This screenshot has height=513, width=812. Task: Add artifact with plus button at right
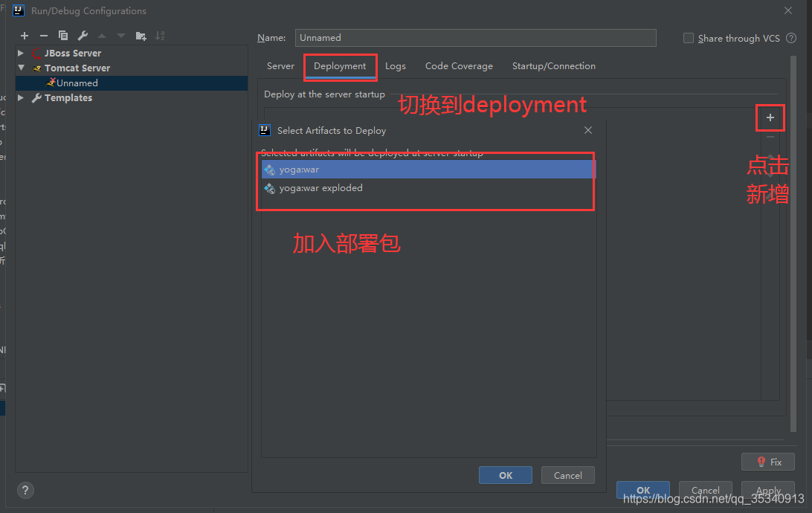pyautogui.click(x=770, y=117)
